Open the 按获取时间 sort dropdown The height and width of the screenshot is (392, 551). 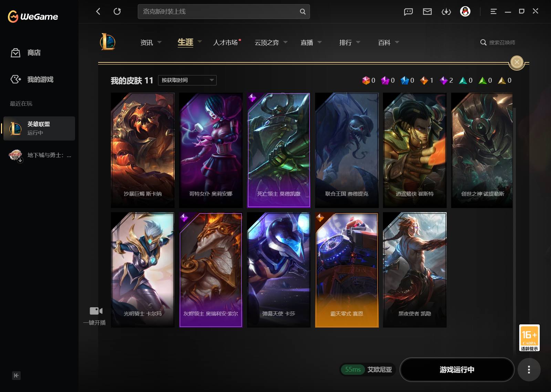tap(187, 80)
